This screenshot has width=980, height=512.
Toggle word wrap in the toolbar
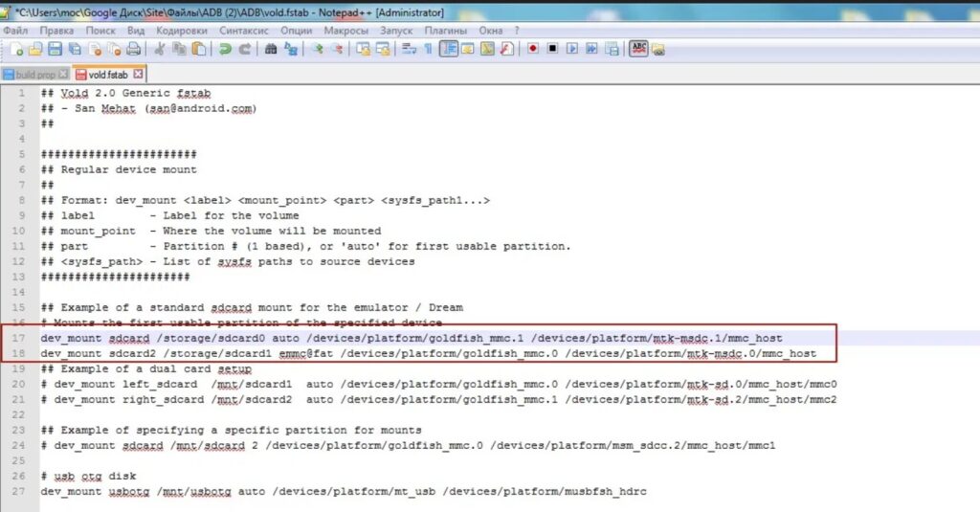[x=409, y=49]
